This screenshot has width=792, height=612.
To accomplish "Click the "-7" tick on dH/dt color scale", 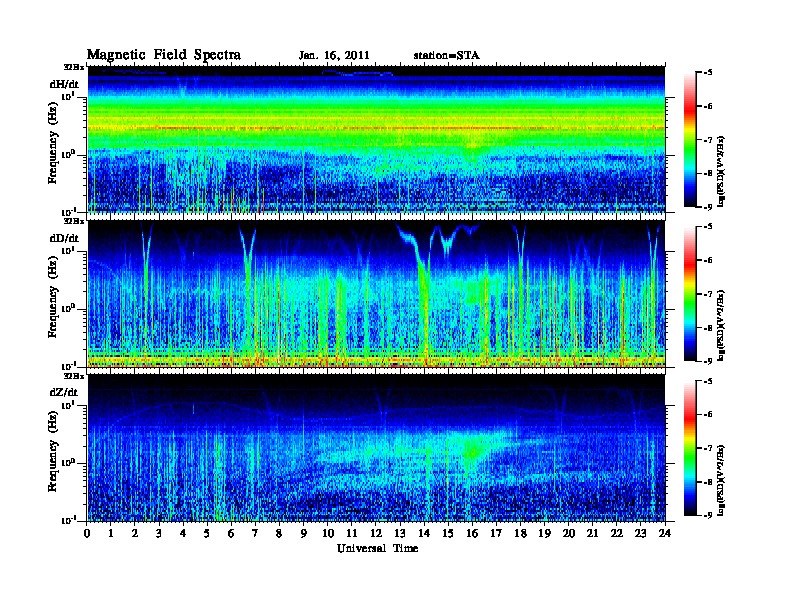I will (x=707, y=140).
